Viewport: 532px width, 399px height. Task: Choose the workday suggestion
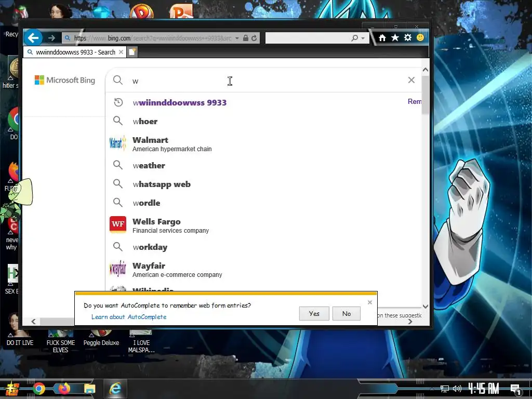tap(150, 247)
